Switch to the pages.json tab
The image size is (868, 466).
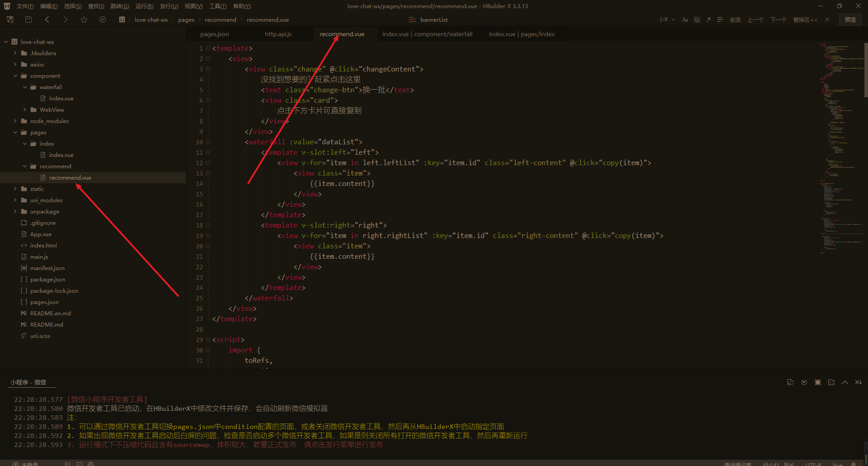click(x=215, y=34)
